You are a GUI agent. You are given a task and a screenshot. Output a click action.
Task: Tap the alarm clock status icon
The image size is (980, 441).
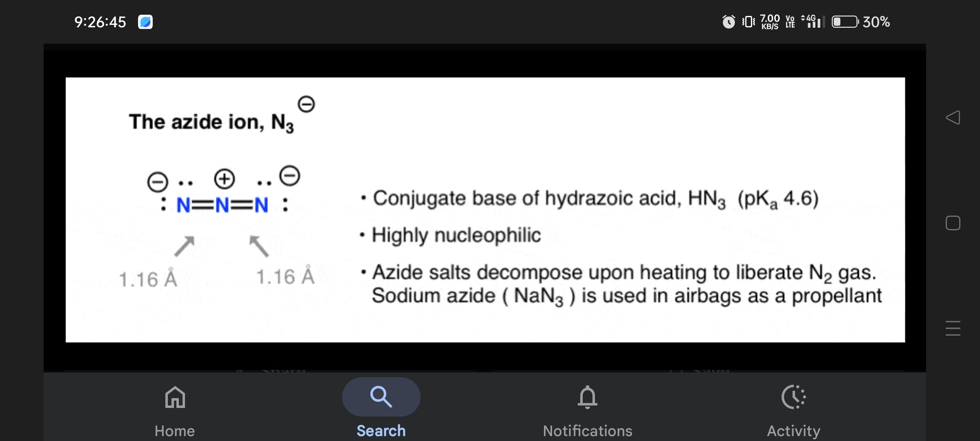click(x=728, y=22)
